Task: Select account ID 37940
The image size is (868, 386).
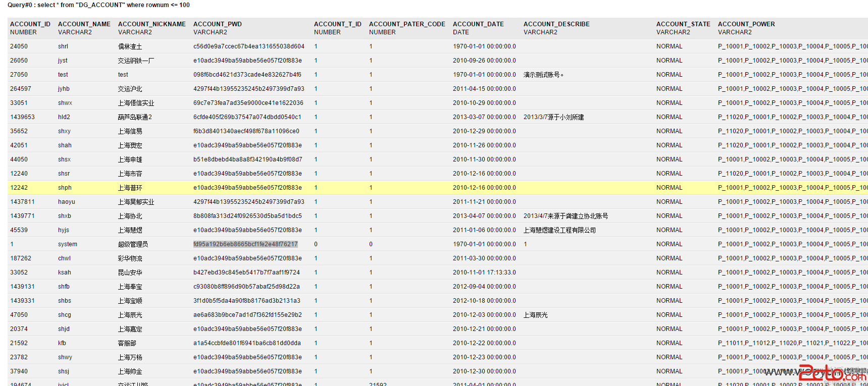Action: tap(19, 371)
